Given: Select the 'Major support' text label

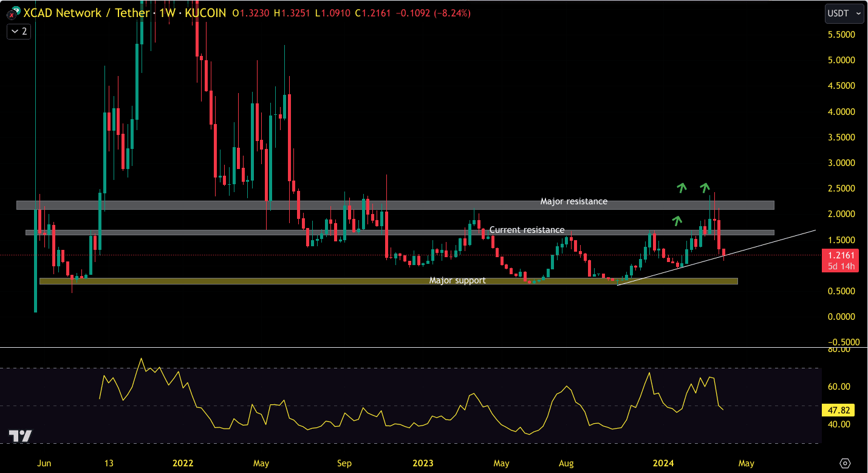Looking at the screenshot, I should tap(457, 281).
